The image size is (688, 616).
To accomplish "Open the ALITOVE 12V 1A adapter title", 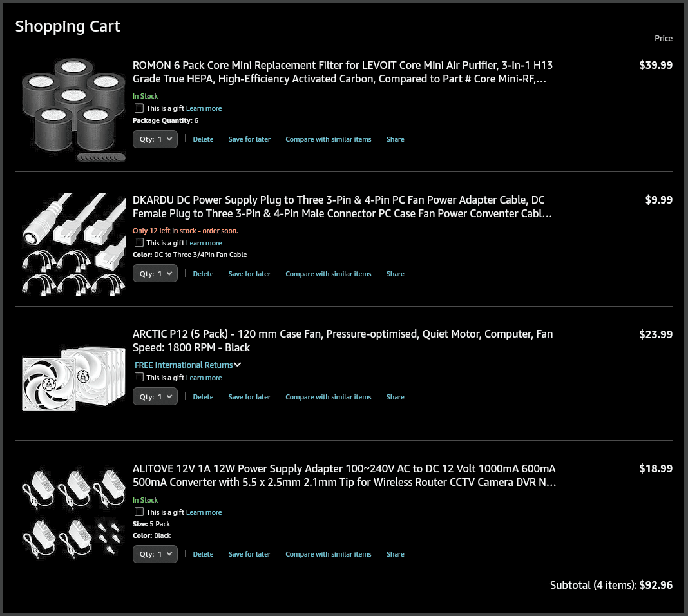I will (345, 476).
